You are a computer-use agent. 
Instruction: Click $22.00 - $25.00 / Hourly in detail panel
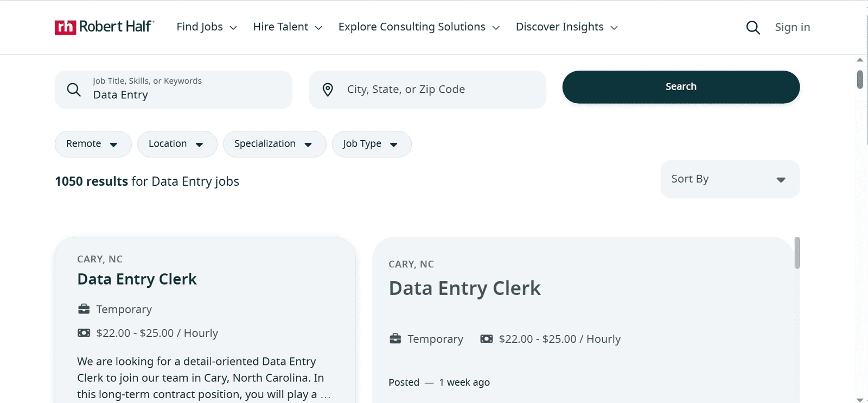[559, 339]
